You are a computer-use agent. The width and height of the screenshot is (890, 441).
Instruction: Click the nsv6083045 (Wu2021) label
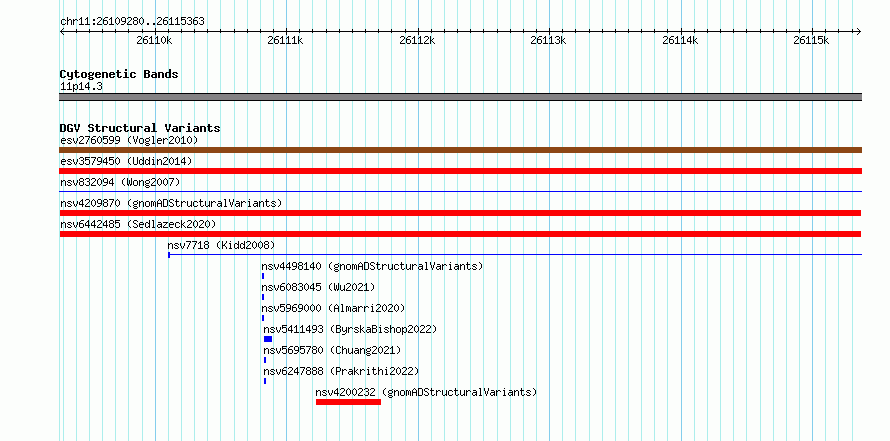pyautogui.click(x=318, y=287)
